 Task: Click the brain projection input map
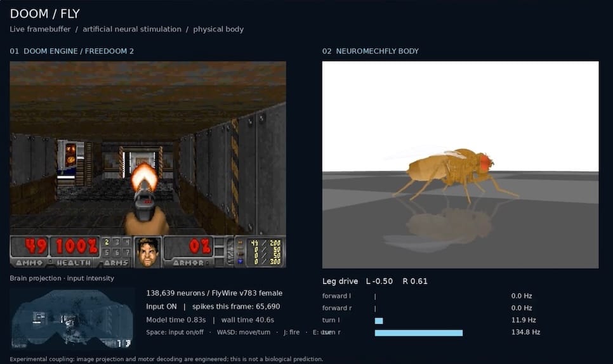click(x=72, y=319)
